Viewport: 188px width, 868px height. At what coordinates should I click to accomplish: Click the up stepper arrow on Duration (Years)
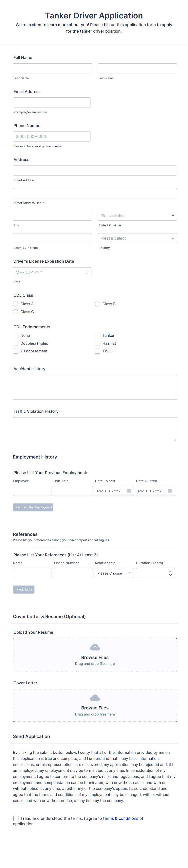click(171, 571)
